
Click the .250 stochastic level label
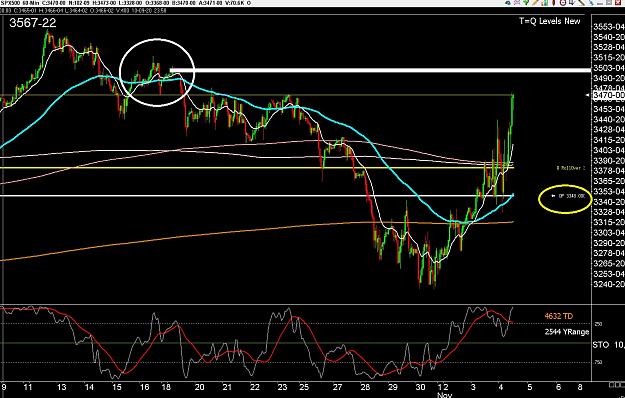pos(599,324)
